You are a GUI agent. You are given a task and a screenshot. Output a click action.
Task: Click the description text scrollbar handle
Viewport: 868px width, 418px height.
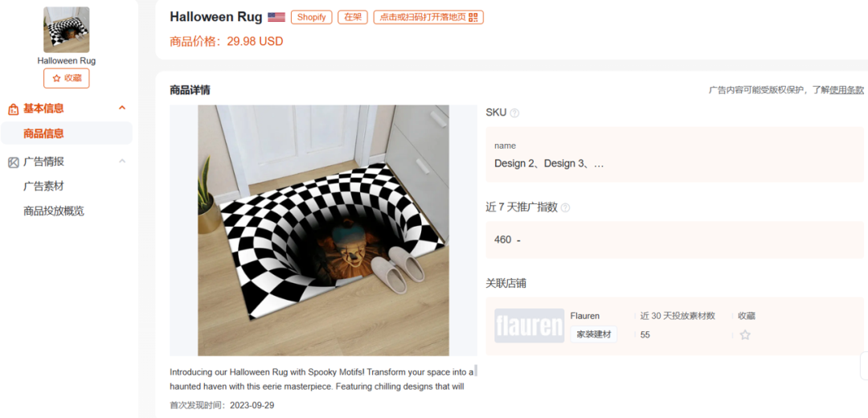coord(476,371)
